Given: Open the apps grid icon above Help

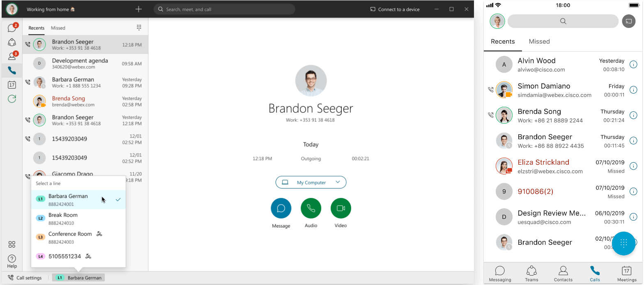Looking at the screenshot, I should click(x=12, y=244).
